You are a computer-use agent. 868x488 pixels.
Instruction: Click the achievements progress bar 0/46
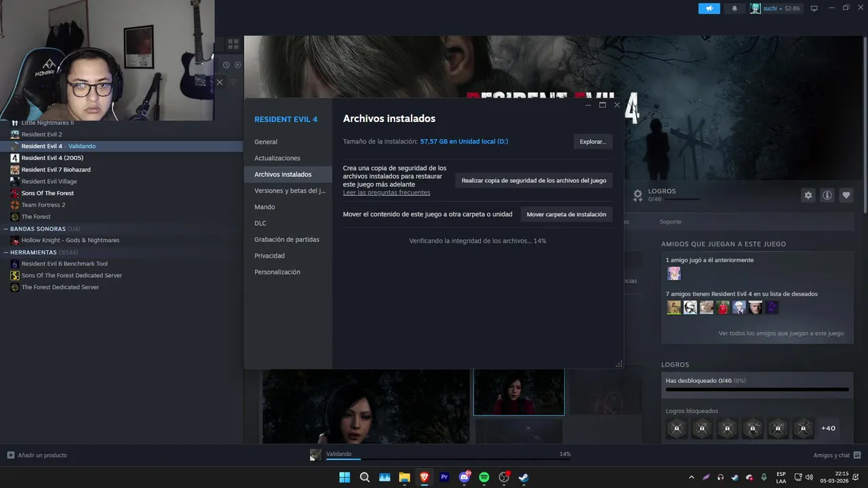[x=757, y=390]
